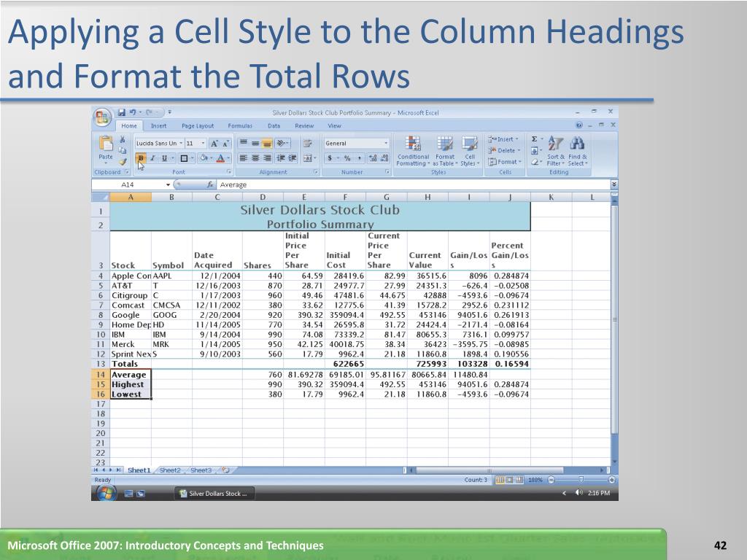This screenshot has height=560, width=747.
Task: Save the workbook from Quick Access Toolbar
Action: (x=122, y=112)
